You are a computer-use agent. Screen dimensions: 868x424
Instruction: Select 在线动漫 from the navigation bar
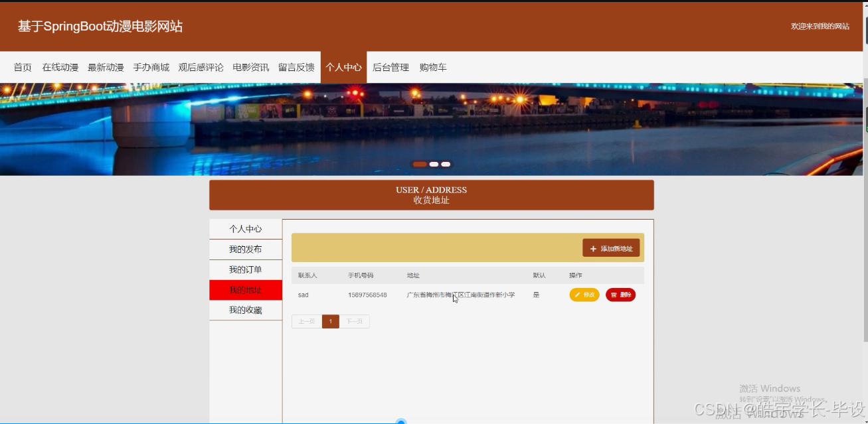coord(62,67)
